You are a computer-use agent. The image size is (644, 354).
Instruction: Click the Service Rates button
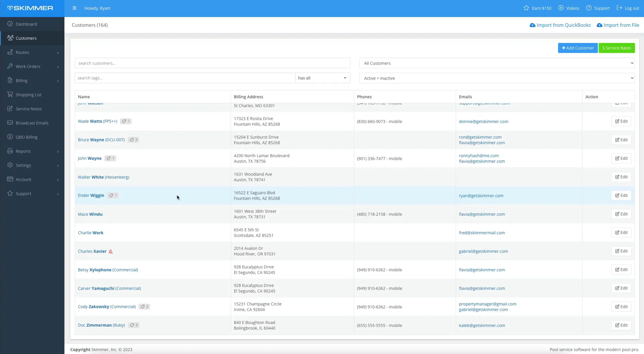click(616, 48)
